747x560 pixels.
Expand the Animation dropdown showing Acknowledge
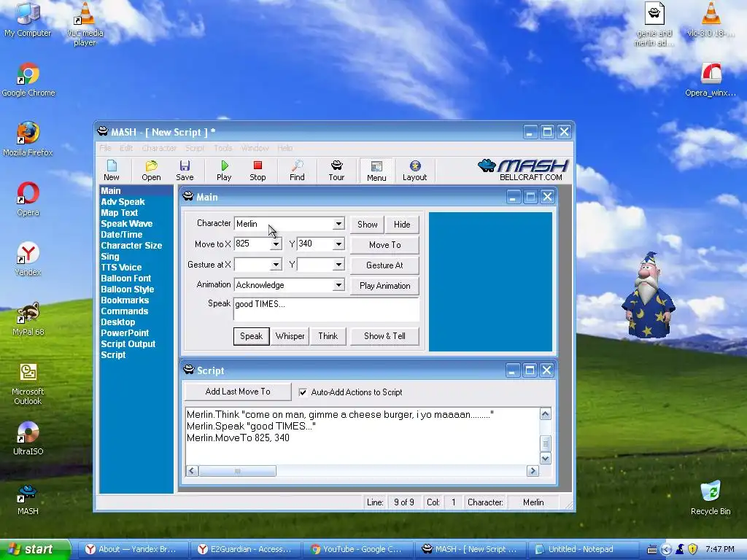[x=338, y=285]
